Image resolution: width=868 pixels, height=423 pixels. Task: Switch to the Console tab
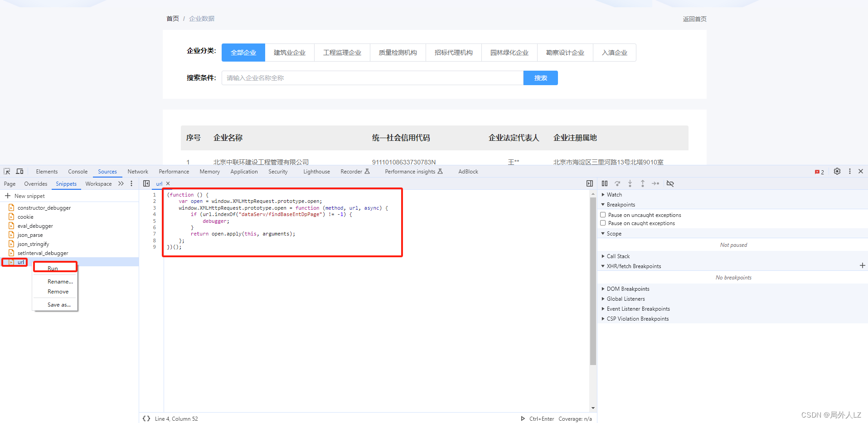pos(78,172)
